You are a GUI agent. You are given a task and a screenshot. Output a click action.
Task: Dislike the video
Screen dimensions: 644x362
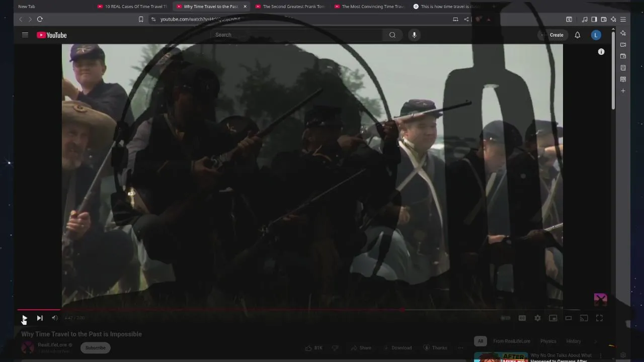coord(335,347)
